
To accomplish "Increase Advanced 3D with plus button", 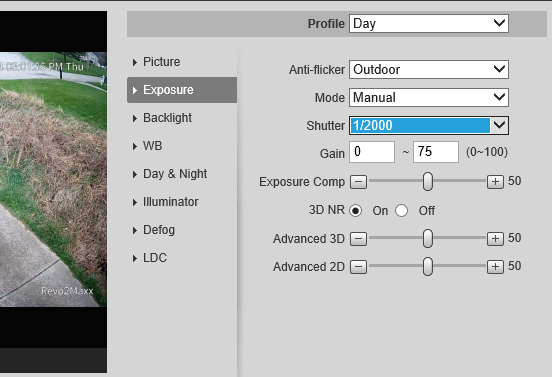I will tap(495, 239).
